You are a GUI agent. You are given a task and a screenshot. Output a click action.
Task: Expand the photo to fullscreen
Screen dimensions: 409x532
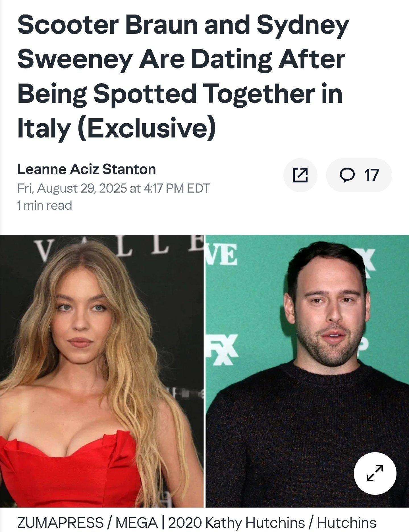(x=375, y=473)
